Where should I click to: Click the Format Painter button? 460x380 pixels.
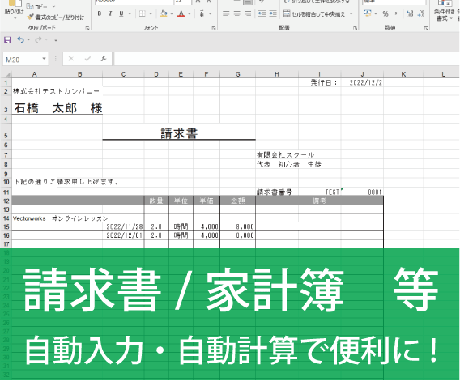click(56, 17)
